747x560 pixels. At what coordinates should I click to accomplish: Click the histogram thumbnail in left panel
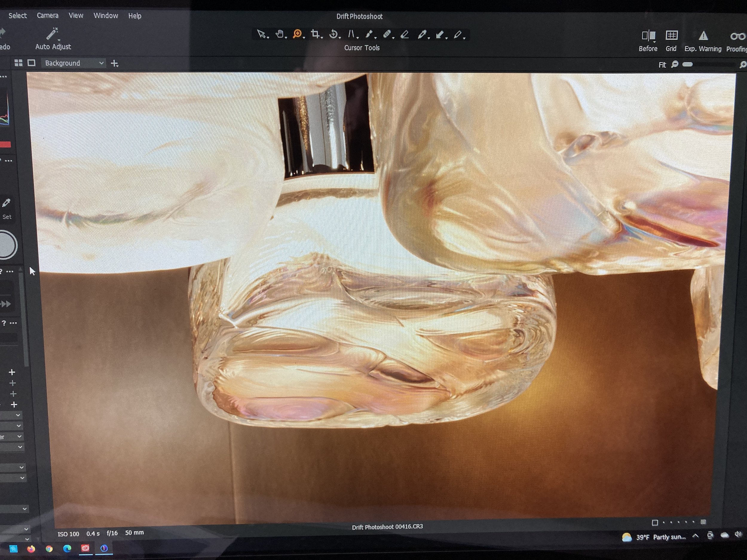pyautogui.click(x=4, y=106)
